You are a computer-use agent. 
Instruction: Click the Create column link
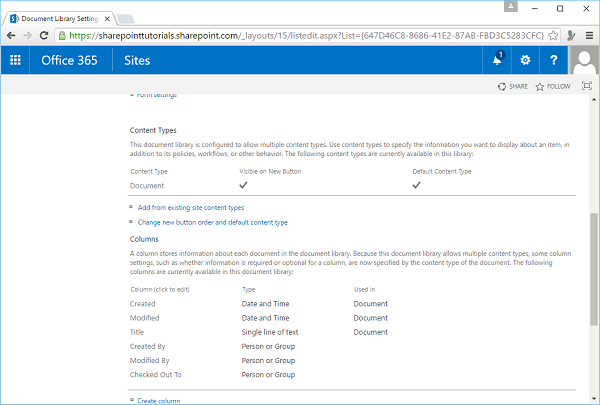coord(159,400)
